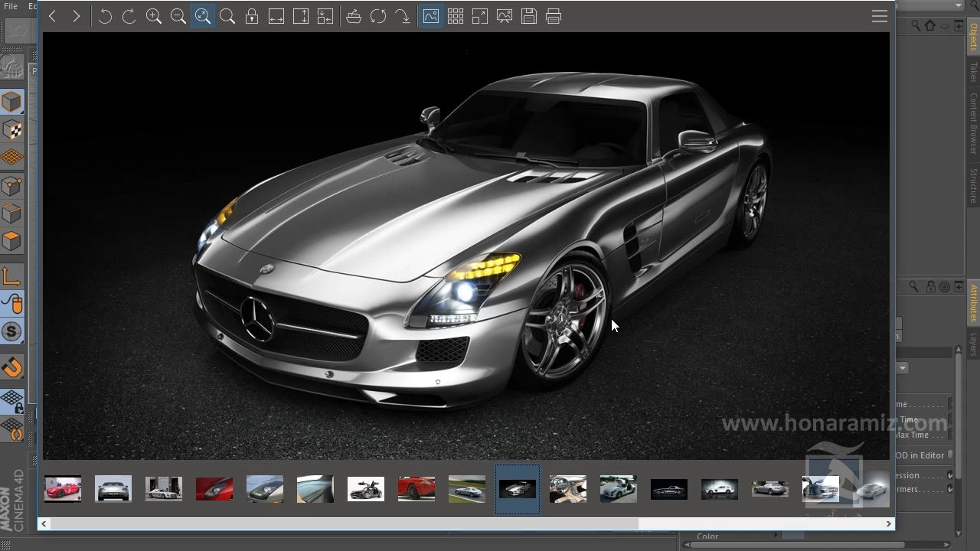Open the Structure tab
Viewport: 980px width, 551px height.
pyautogui.click(x=974, y=184)
